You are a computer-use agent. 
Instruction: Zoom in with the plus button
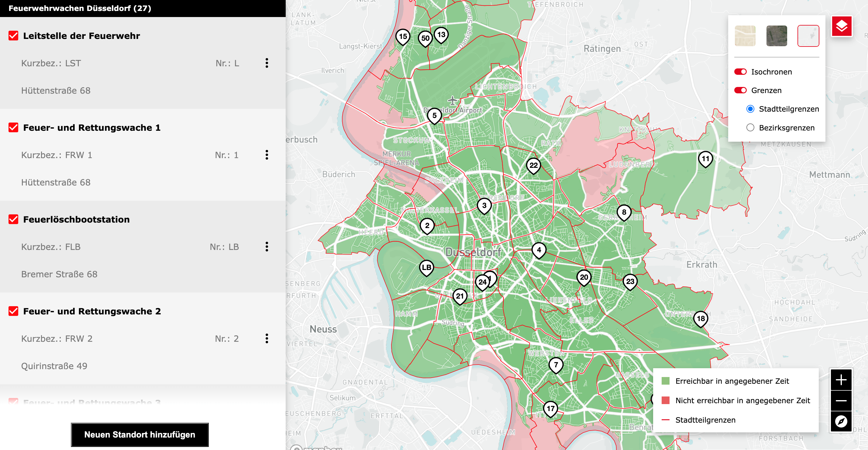(841, 380)
